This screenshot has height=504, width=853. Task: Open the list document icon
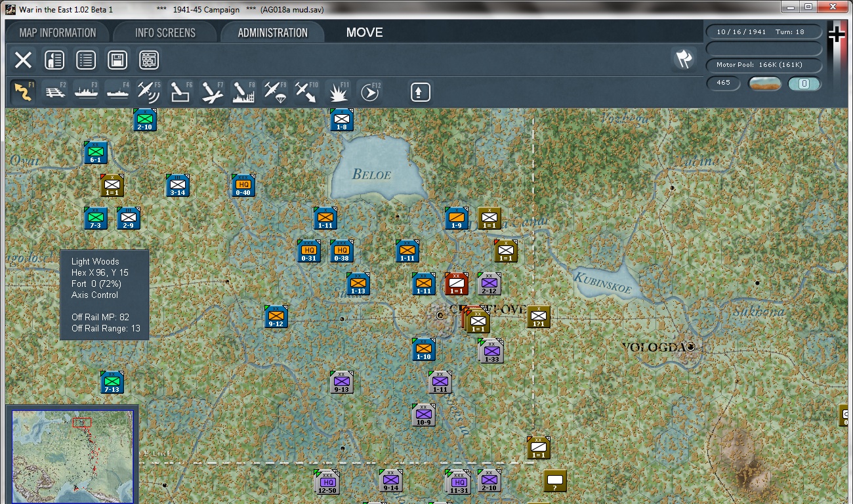86,60
